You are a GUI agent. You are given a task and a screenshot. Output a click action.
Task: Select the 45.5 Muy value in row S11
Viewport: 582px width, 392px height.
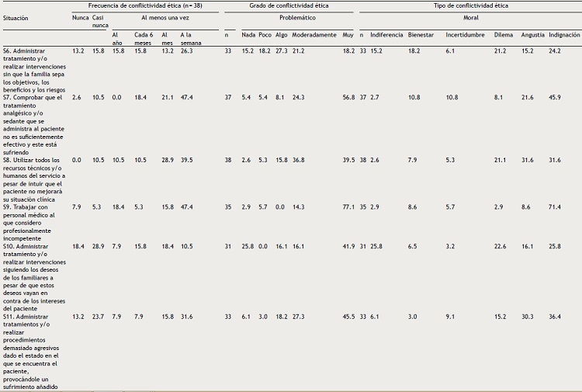(348, 317)
